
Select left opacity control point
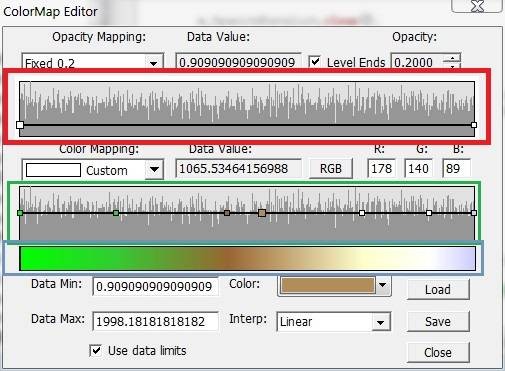(20, 125)
